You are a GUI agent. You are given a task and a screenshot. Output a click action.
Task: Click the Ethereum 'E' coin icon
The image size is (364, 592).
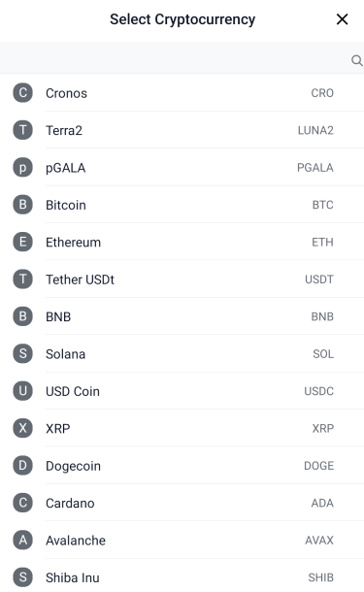pyautogui.click(x=22, y=242)
